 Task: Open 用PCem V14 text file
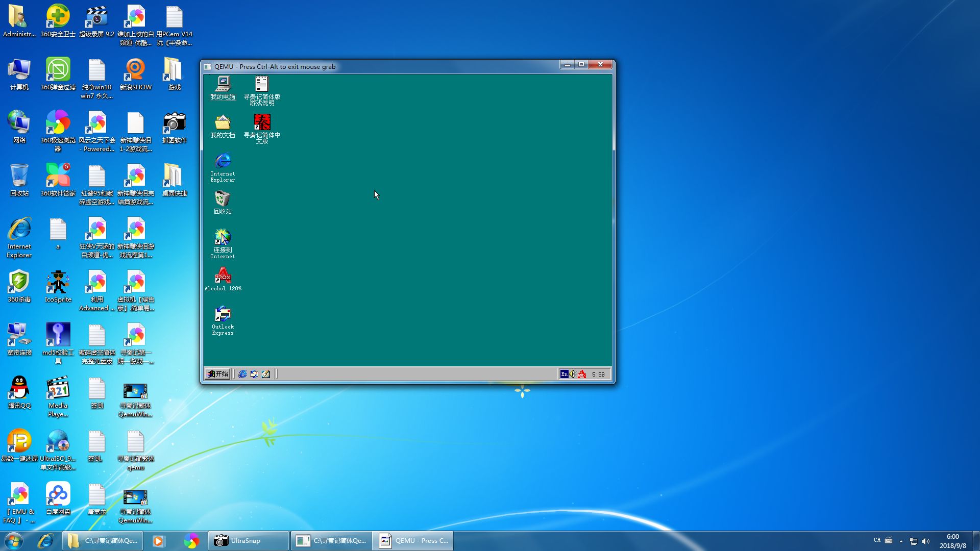(174, 25)
